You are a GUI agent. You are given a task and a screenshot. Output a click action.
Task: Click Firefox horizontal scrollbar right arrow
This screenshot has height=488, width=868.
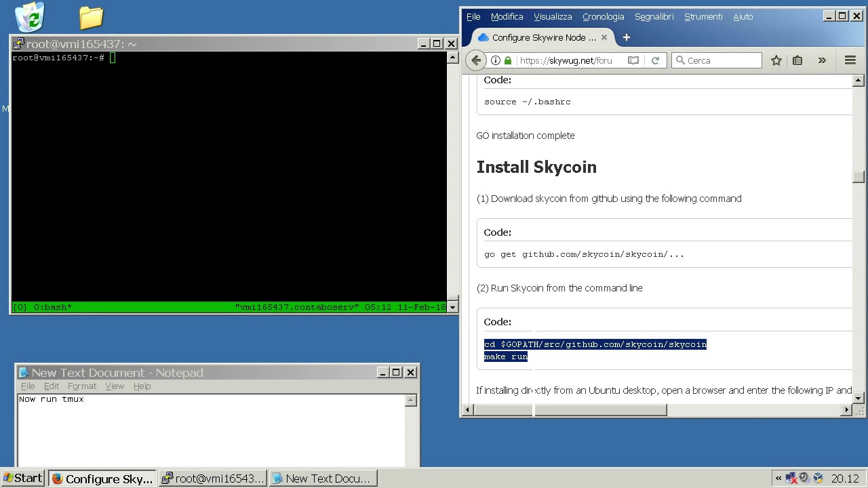[846, 409]
